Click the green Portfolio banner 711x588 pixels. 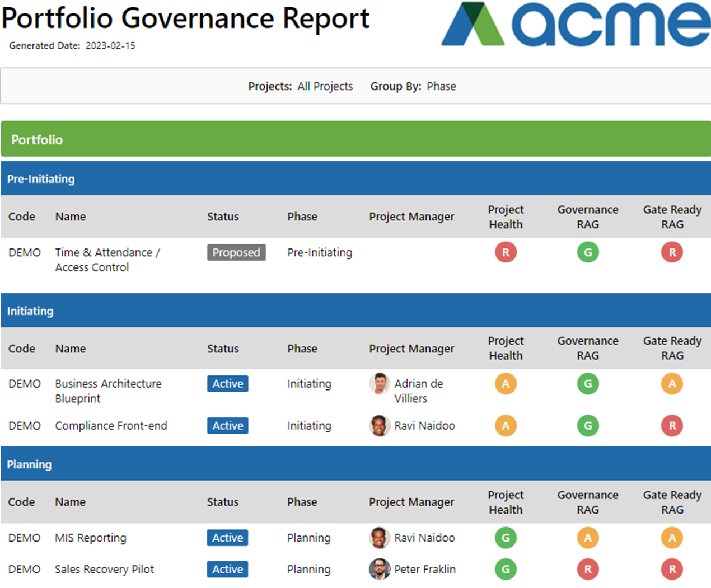355,139
